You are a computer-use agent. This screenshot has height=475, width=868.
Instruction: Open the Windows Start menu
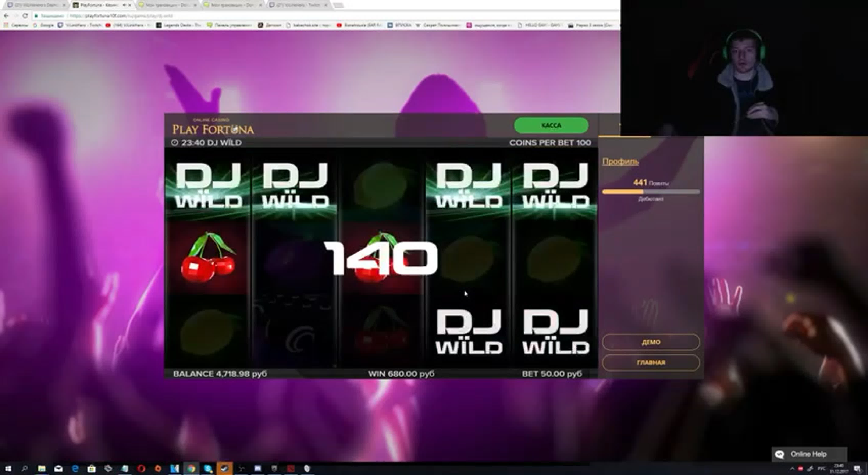click(x=8, y=469)
